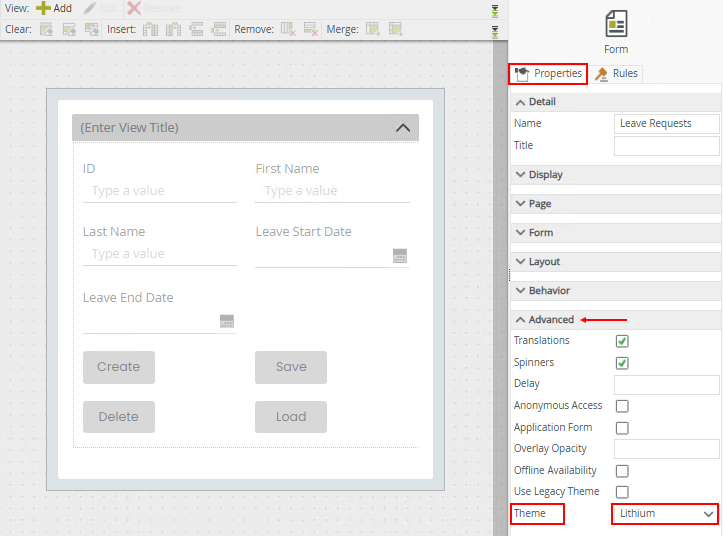Click the Create button on the form
723x536 pixels.
pos(119,367)
